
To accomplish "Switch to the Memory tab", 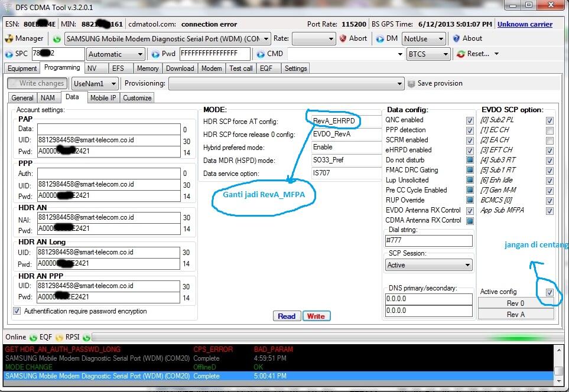I will tap(147, 68).
